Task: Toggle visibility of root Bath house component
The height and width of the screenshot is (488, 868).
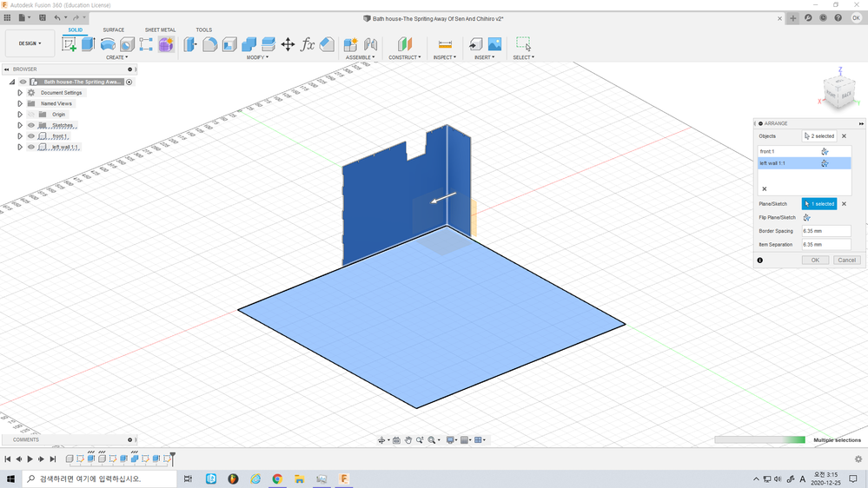Action: (23, 82)
